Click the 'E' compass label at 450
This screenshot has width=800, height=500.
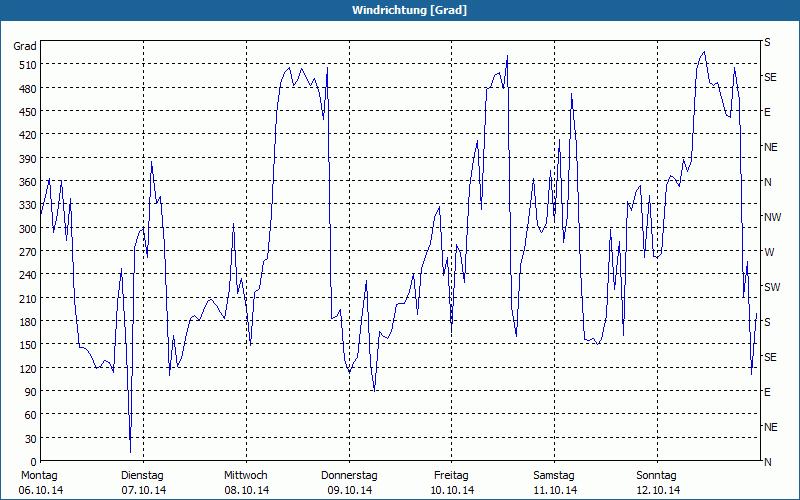(x=767, y=112)
